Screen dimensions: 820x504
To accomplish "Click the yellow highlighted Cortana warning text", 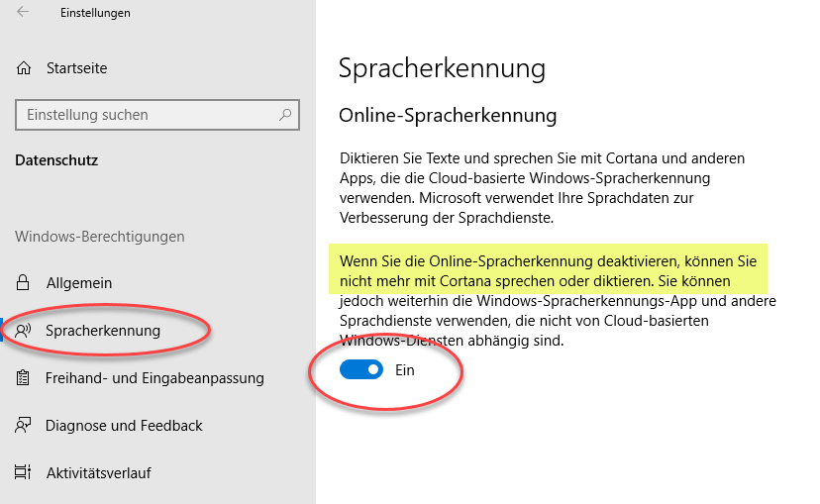I will click(548, 271).
